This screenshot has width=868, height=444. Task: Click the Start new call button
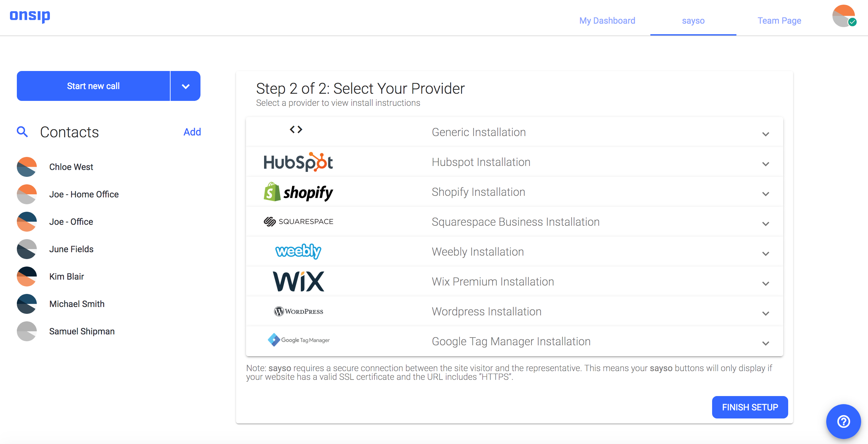click(93, 86)
